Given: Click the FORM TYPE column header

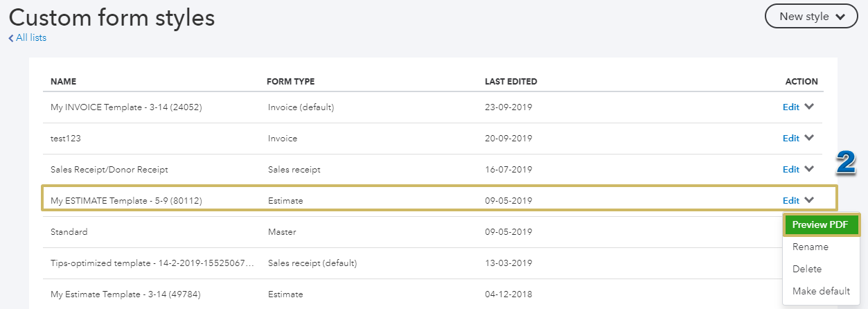Looking at the screenshot, I should click(x=290, y=82).
